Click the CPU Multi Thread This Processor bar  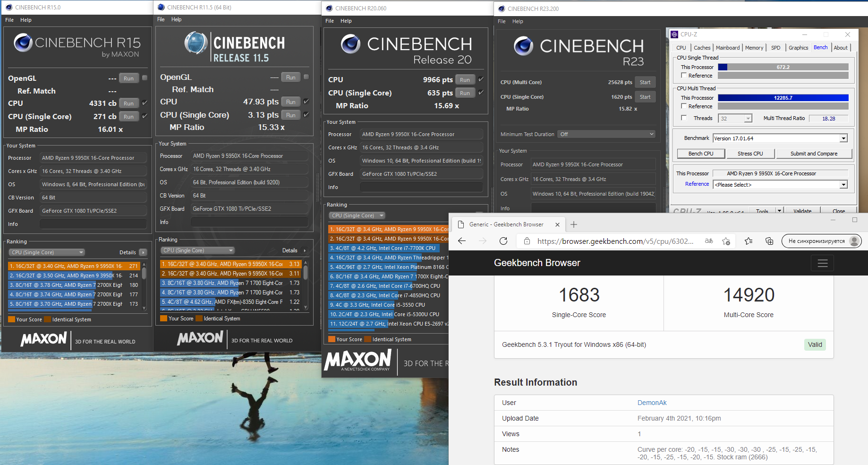(x=783, y=98)
